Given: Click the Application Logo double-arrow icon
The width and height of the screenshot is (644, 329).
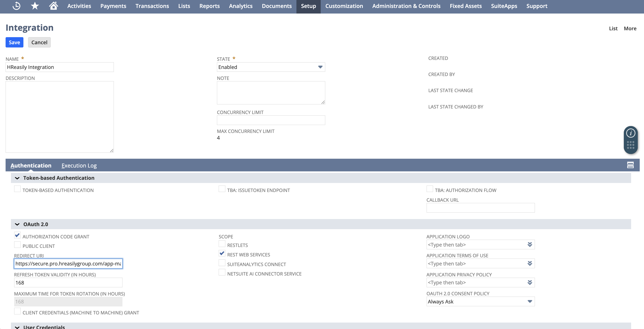Looking at the screenshot, I should click(x=530, y=245).
